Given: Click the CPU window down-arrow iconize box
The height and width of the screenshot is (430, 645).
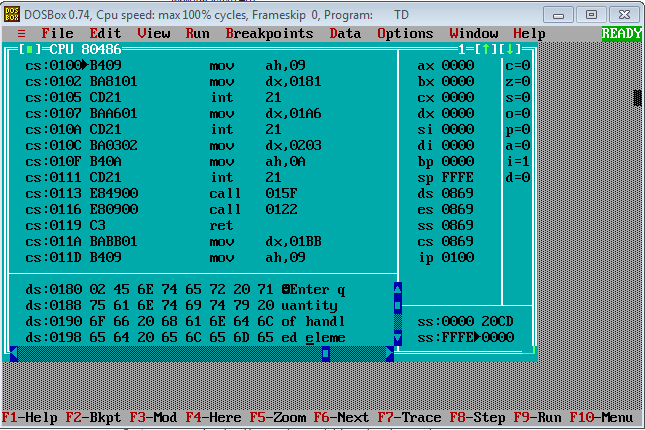Looking at the screenshot, I should click(x=510, y=50).
